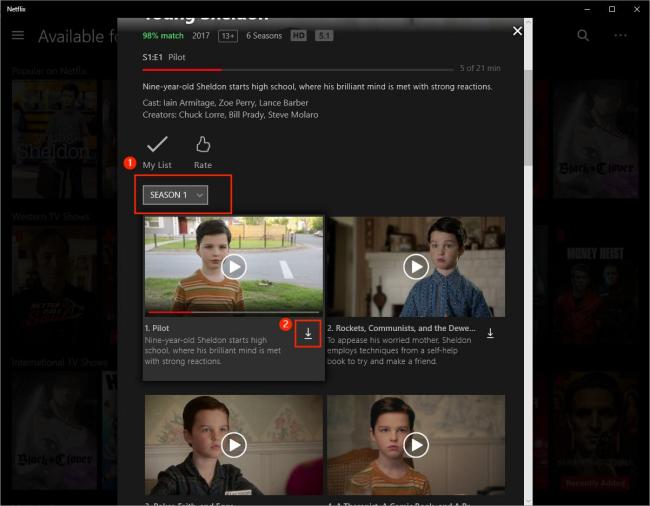This screenshot has height=506, width=650.
Task: Close the Young Sheldon details panel
Action: 517,31
